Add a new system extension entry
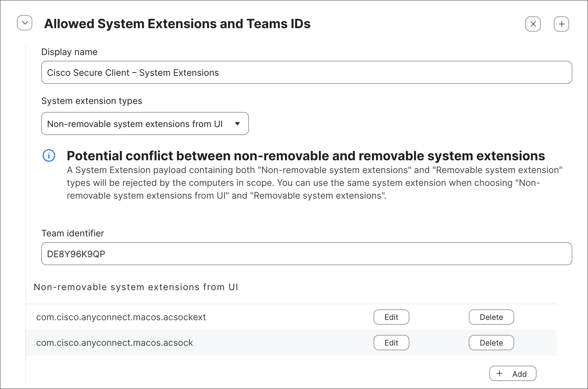The width and height of the screenshot is (588, 389). click(513, 373)
